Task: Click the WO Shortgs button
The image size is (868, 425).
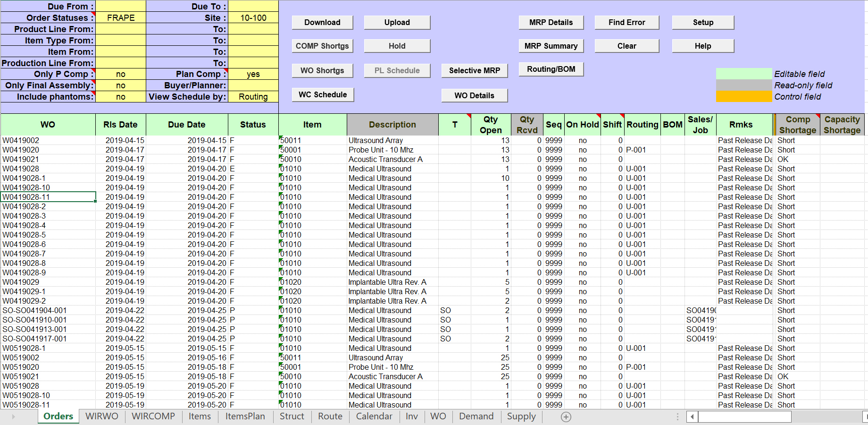Action: [x=322, y=70]
